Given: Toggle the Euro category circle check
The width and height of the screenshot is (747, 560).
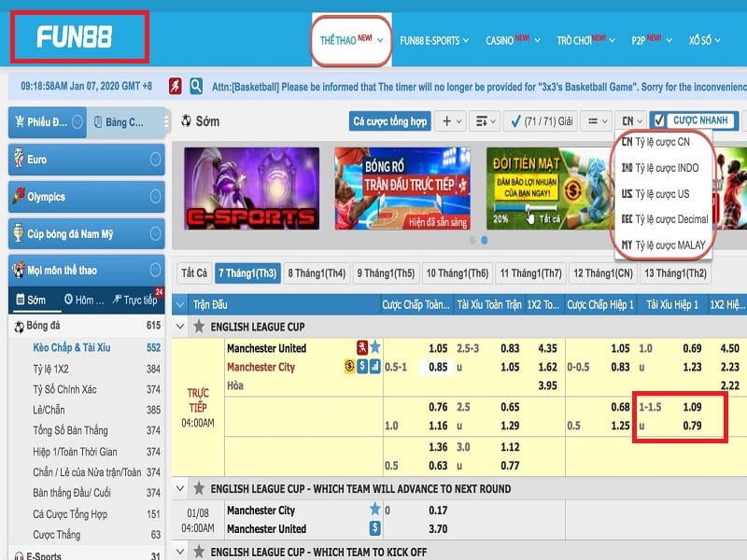Looking at the screenshot, I should (x=155, y=160).
